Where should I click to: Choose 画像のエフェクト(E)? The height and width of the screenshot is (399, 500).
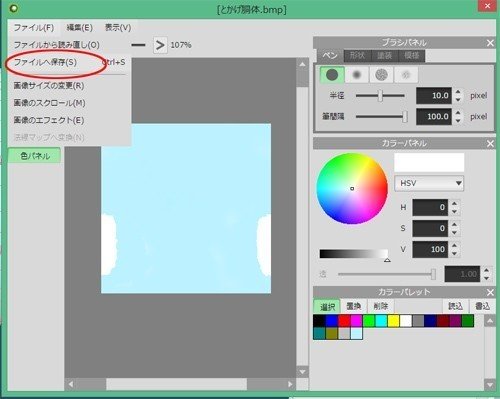(69, 120)
